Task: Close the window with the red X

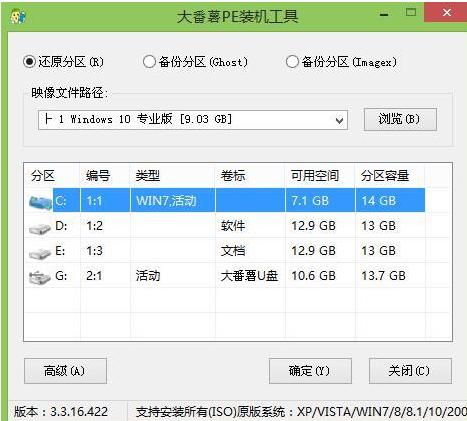Action: tap(446, 13)
